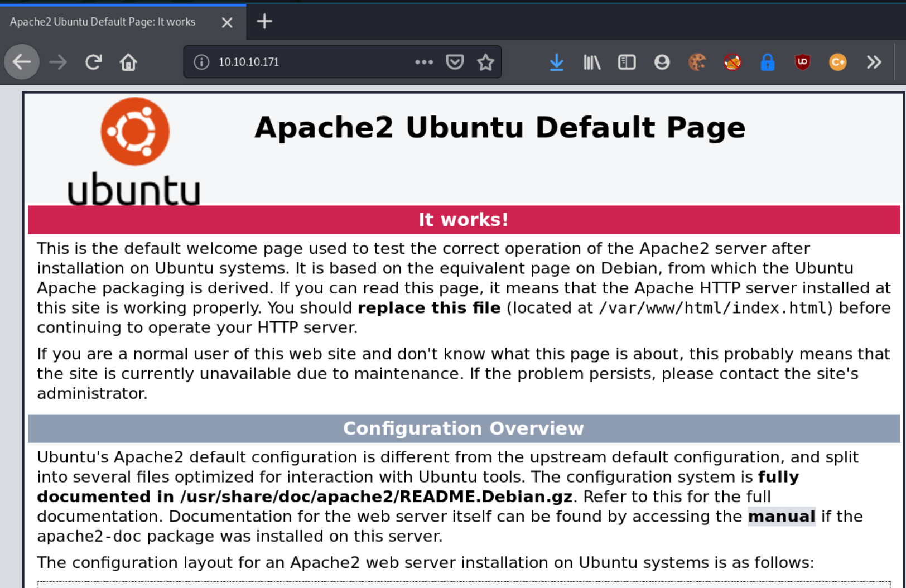The height and width of the screenshot is (588, 906).
Task: Toggle the browser Sidebar icon
Action: (627, 62)
